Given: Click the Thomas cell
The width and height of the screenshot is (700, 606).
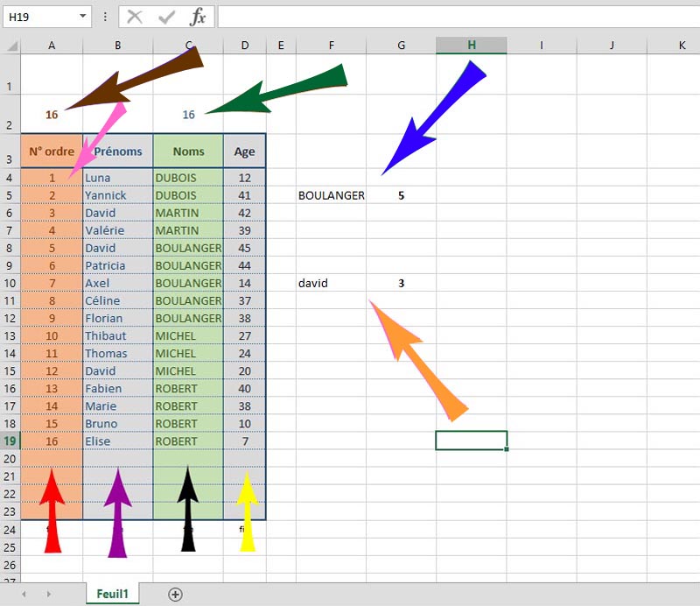Looking at the screenshot, I should coord(118,353).
